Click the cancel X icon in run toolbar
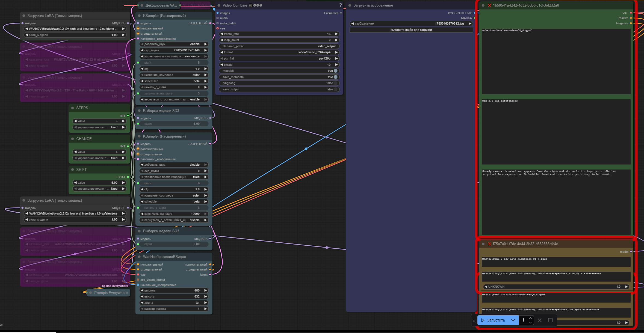The width and height of the screenshot is (644, 333). click(539, 320)
